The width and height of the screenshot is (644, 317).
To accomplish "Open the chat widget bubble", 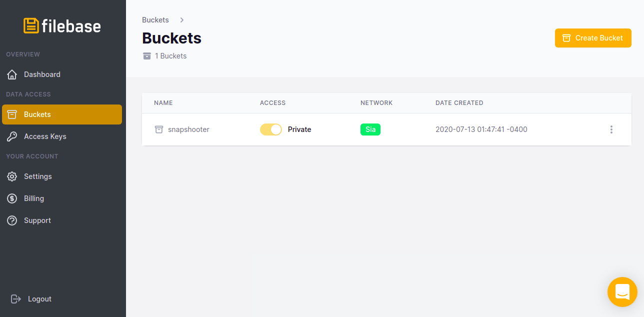I will point(622,291).
